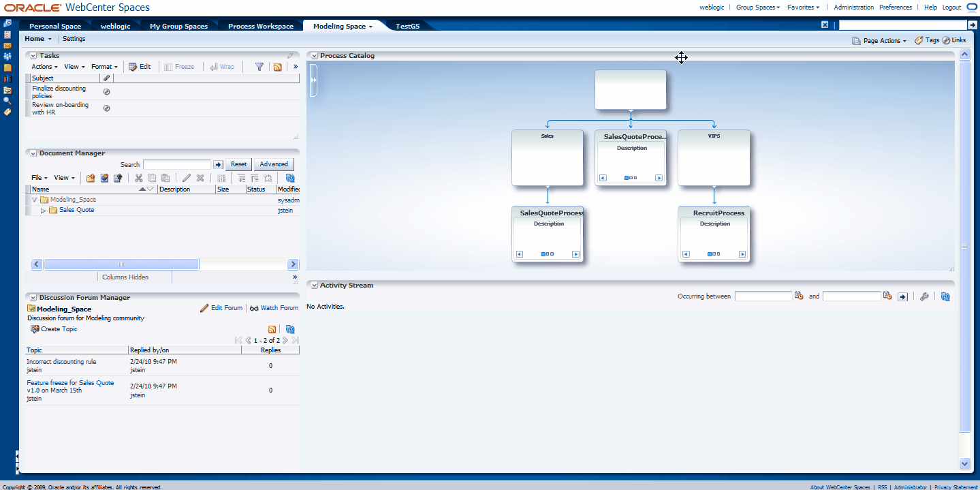Screen dimensions: 980x490
Task: Open the discussions folder icon in sidebar
Action: click(x=7, y=90)
